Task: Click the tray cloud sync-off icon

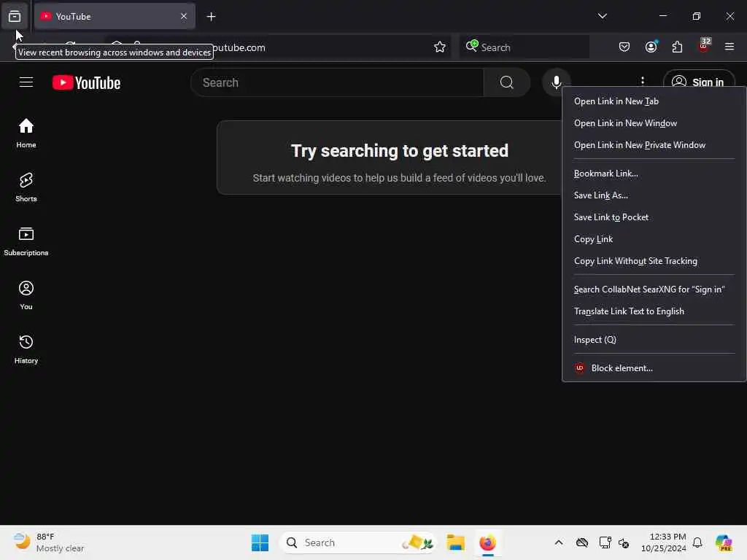Action: coord(581,542)
